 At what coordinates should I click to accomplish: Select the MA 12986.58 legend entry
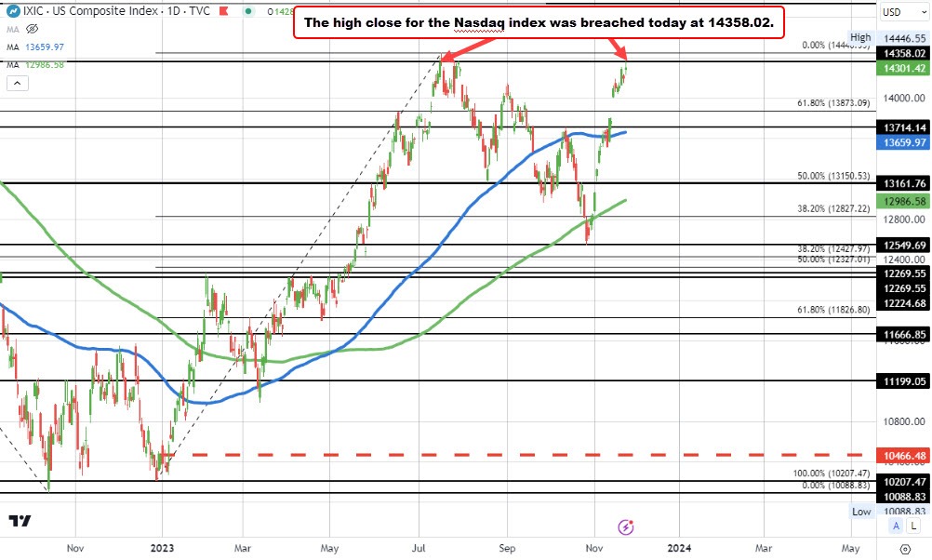[35, 64]
